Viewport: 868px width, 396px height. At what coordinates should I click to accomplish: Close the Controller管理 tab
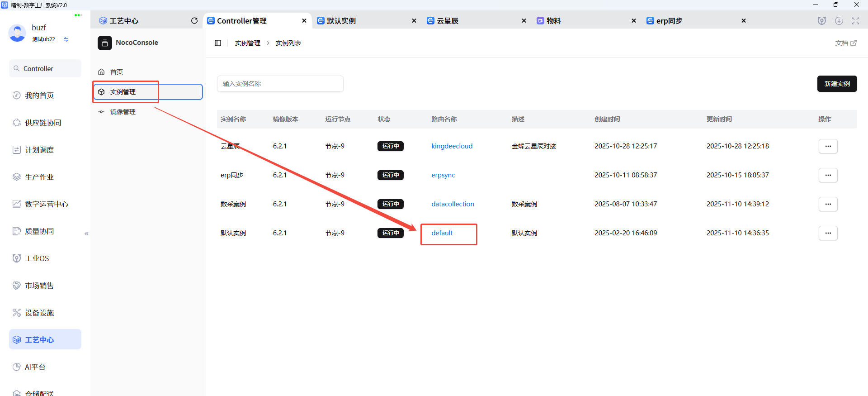(304, 21)
